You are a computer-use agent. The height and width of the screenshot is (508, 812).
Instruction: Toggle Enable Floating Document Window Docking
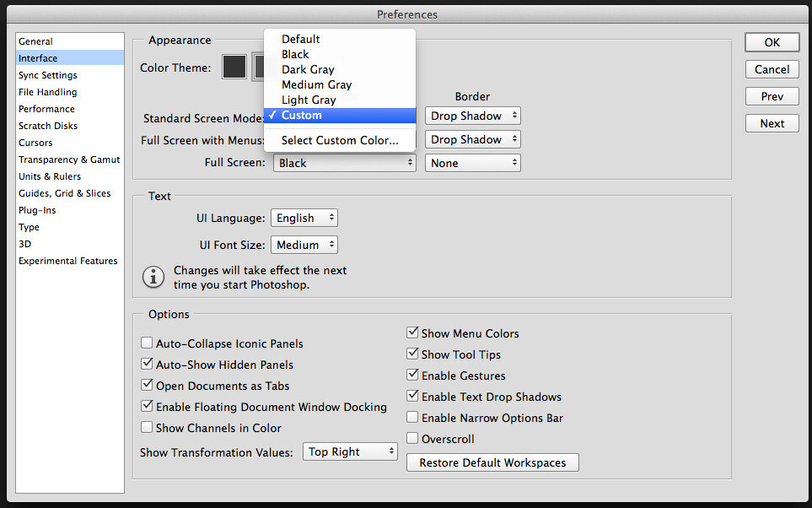click(147, 407)
